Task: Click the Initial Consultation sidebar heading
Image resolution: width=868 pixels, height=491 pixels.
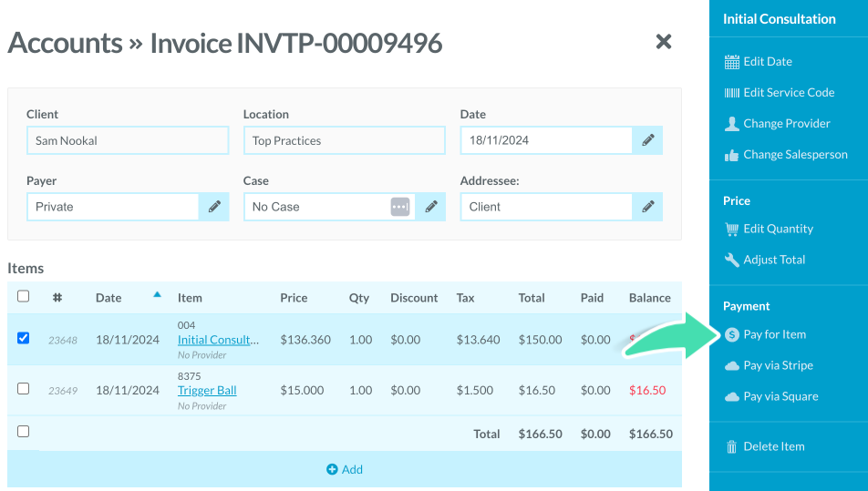Action: 779,19
